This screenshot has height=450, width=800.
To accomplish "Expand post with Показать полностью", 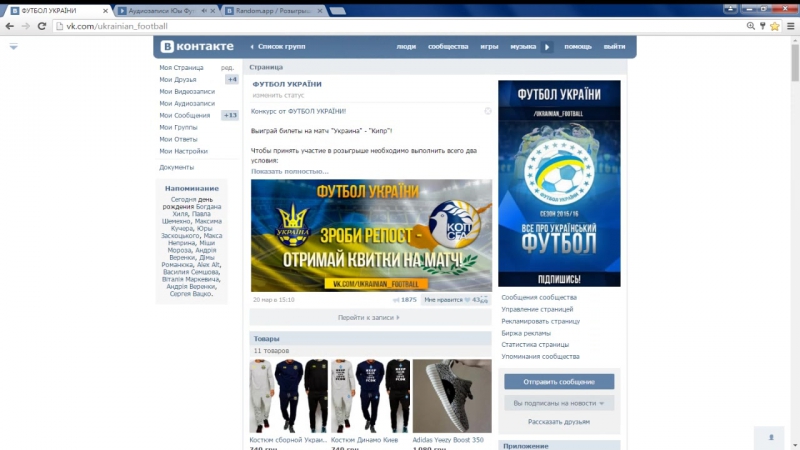I will pyautogui.click(x=289, y=171).
